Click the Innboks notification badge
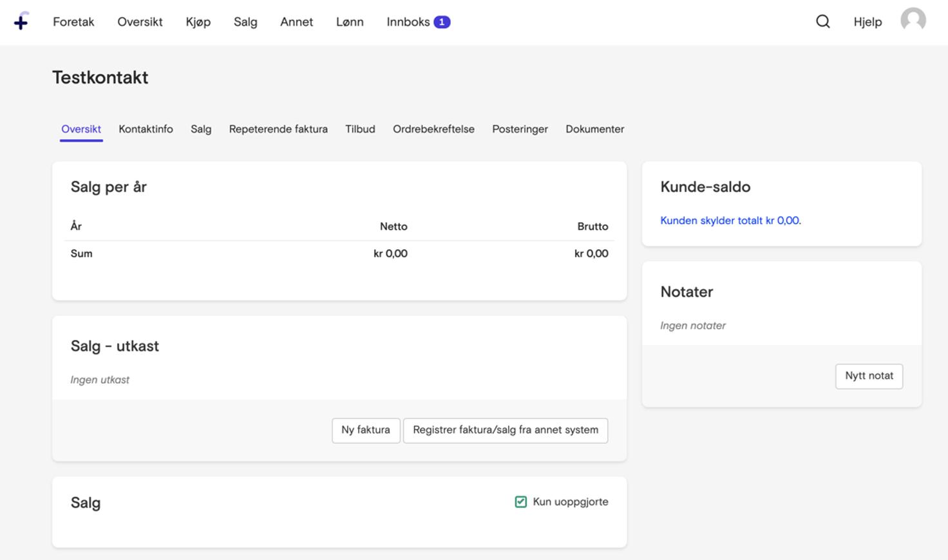This screenshot has width=948, height=560. [x=442, y=21]
